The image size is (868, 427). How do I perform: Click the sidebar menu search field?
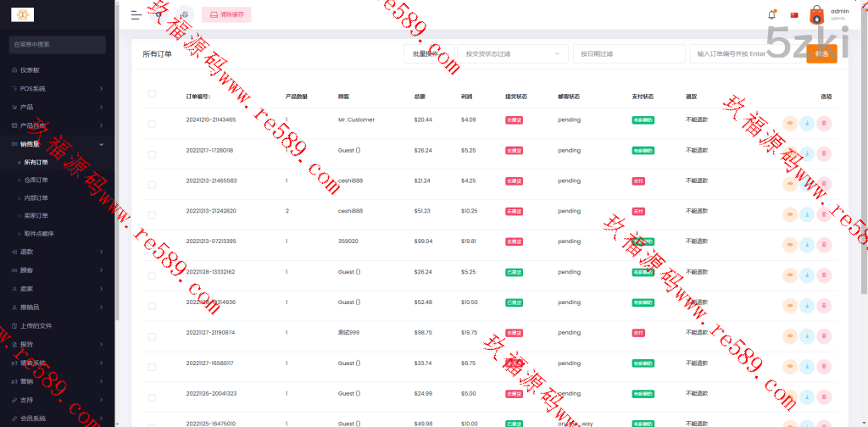coord(58,44)
